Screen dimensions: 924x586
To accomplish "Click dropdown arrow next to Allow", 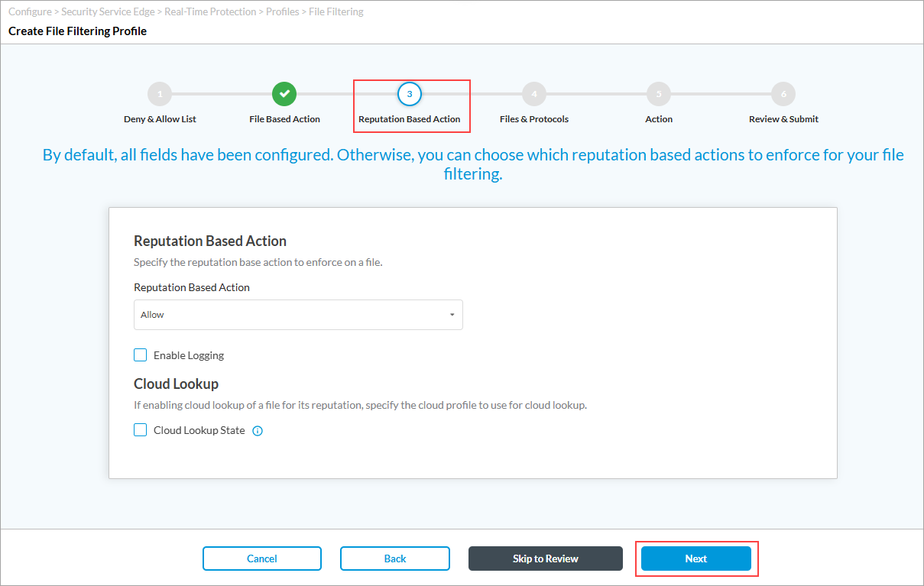I will tap(452, 315).
